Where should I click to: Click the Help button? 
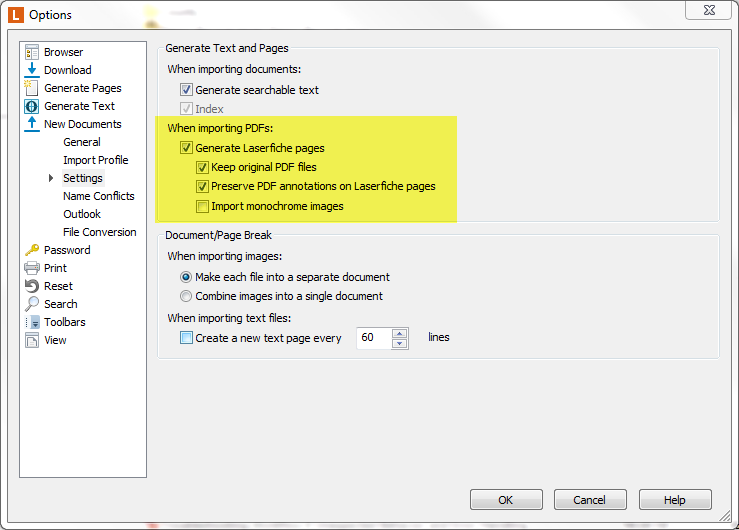tap(675, 499)
